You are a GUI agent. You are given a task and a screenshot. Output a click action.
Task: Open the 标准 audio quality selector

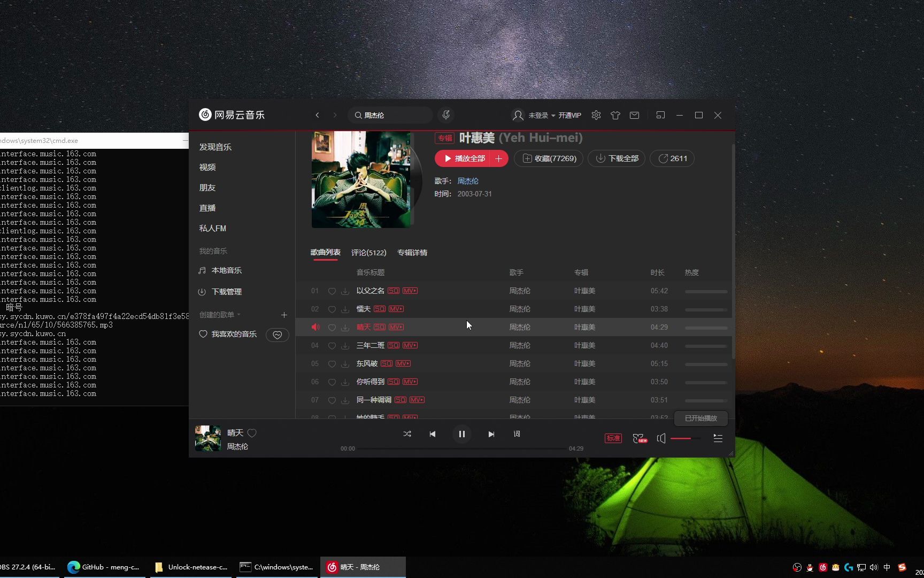(613, 438)
